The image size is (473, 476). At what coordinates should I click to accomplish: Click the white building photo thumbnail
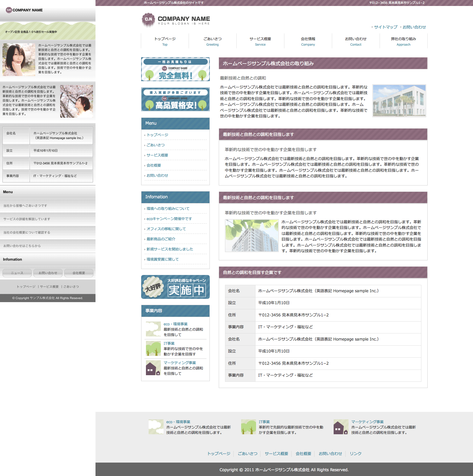point(399,101)
